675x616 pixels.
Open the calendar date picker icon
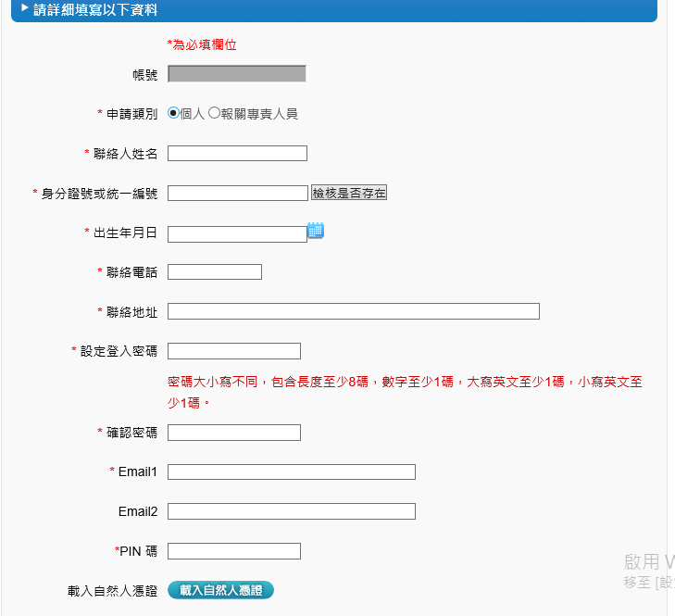pos(316,231)
